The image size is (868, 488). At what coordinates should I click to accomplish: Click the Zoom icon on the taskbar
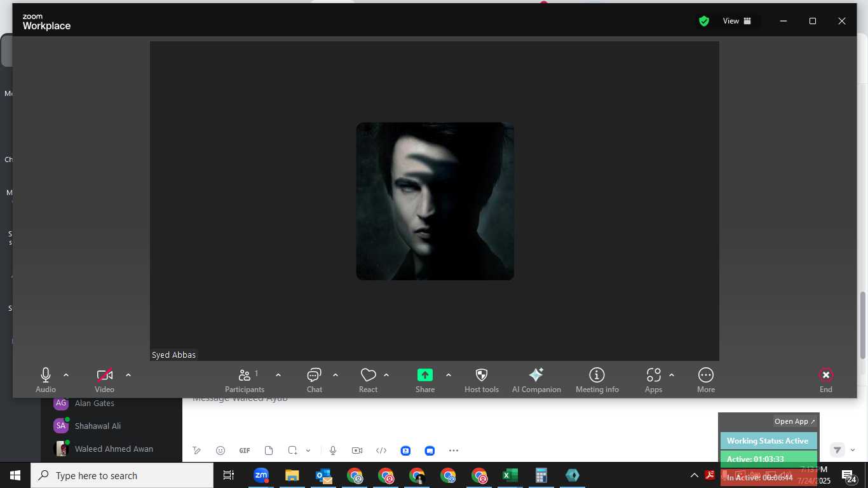(x=261, y=475)
